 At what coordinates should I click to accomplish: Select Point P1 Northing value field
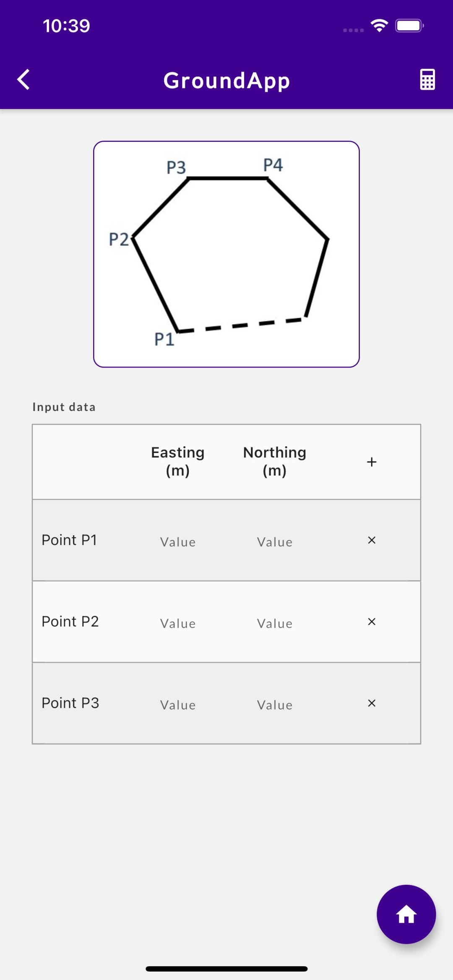click(275, 542)
